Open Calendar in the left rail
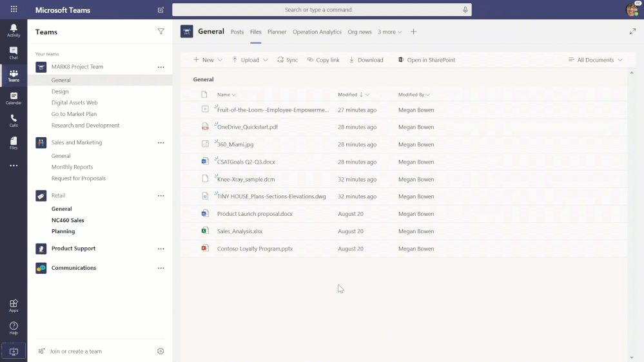Image resolution: width=644 pixels, height=362 pixels. coord(14,98)
